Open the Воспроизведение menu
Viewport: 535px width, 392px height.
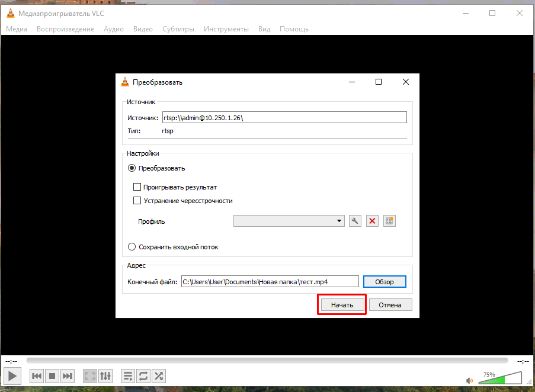[66, 29]
